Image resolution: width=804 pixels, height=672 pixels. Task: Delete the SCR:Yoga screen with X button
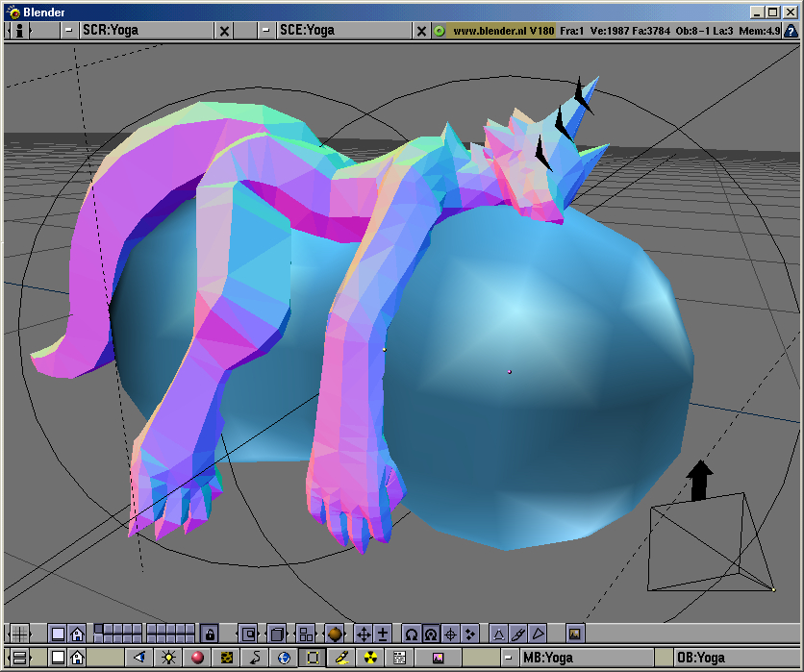pyautogui.click(x=225, y=30)
